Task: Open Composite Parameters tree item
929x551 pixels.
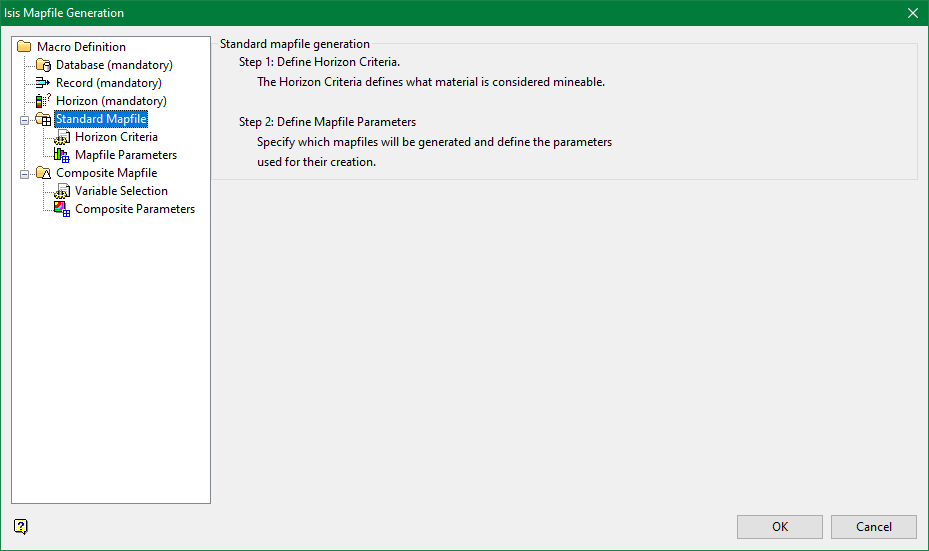Action: point(134,209)
